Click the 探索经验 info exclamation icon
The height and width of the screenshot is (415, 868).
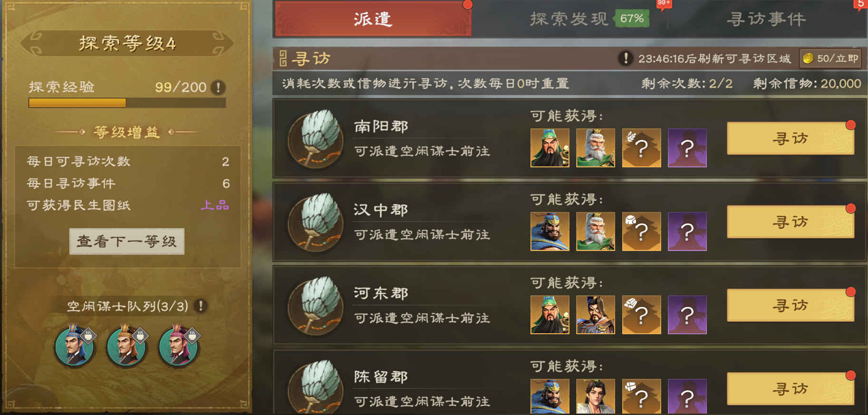click(218, 87)
